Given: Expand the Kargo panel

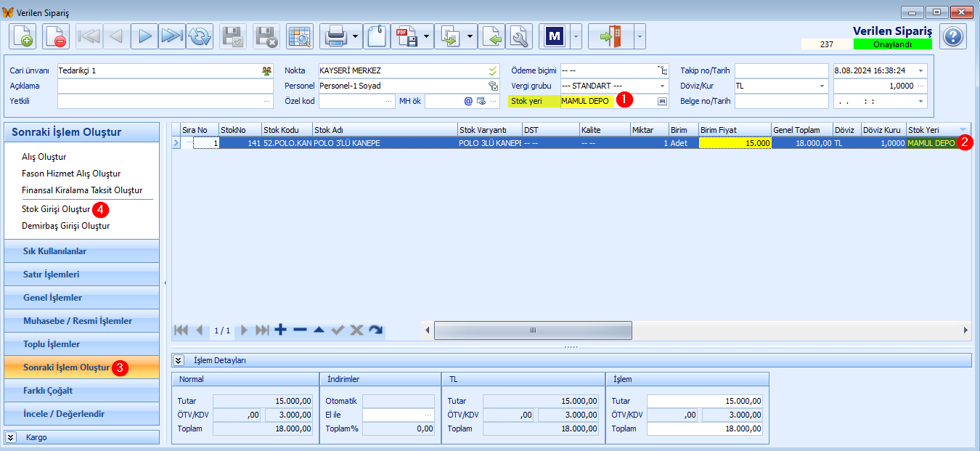Looking at the screenshot, I should click(11, 437).
